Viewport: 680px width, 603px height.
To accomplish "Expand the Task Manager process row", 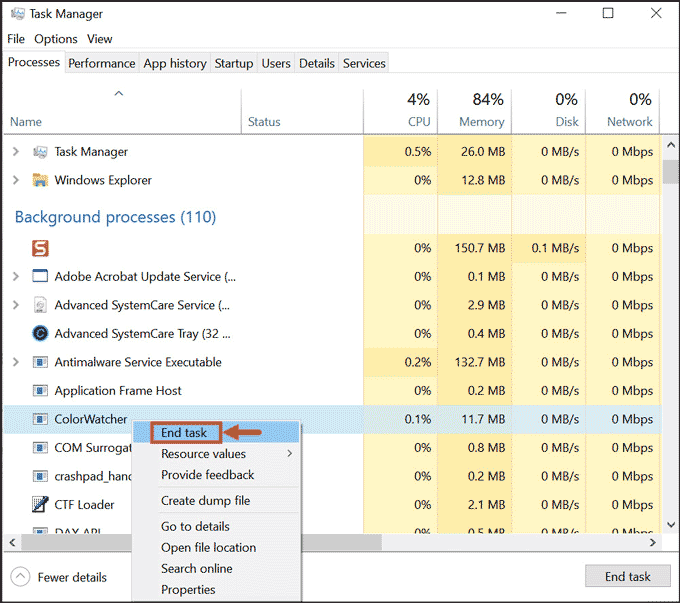I will tap(16, 151).
